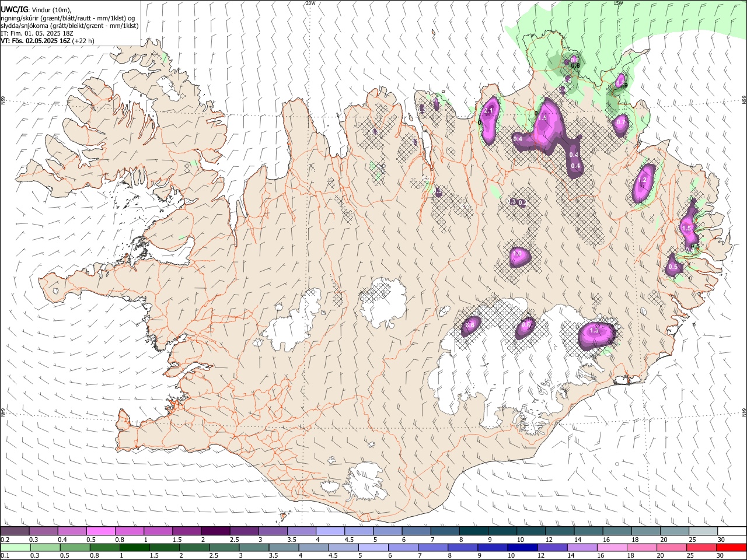Click the bright red lower legend swatch
Screen dimensions: 747x560
point(731,548)
